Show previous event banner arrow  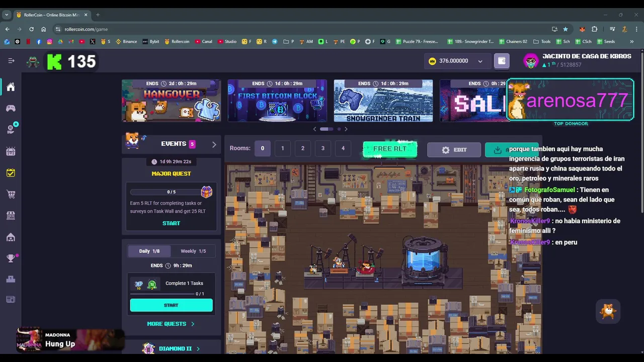pyautogui.click(x=315, y=129)
